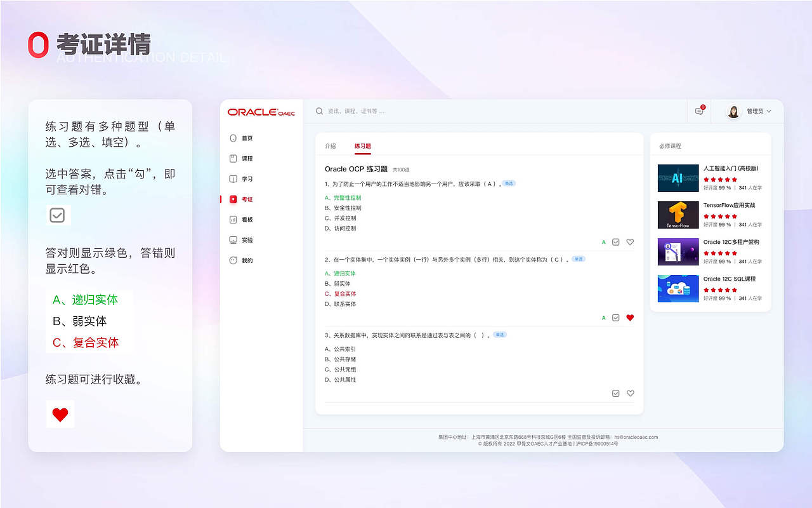This screenshot has height=508, width=812.
Task: Select the 课程 courses icon in sidebar
Action: click(x=234, y=158)
